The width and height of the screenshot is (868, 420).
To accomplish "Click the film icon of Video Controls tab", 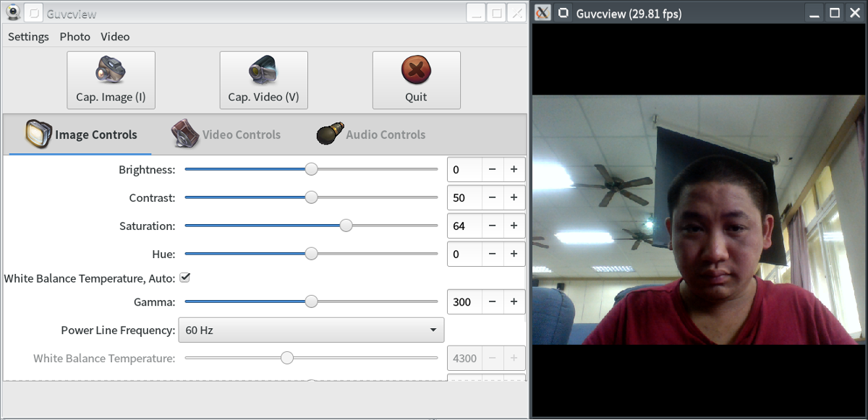I will 185,134.
